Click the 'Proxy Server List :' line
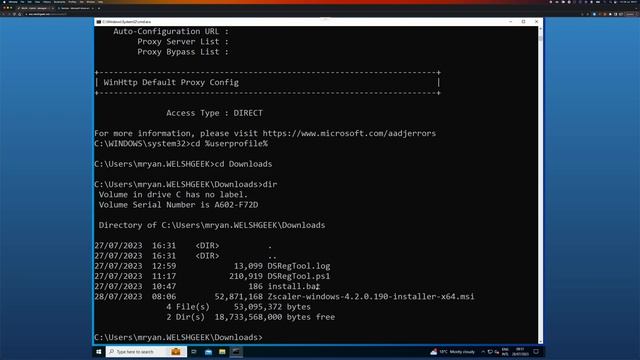The image size is (640, 360). 182,42
